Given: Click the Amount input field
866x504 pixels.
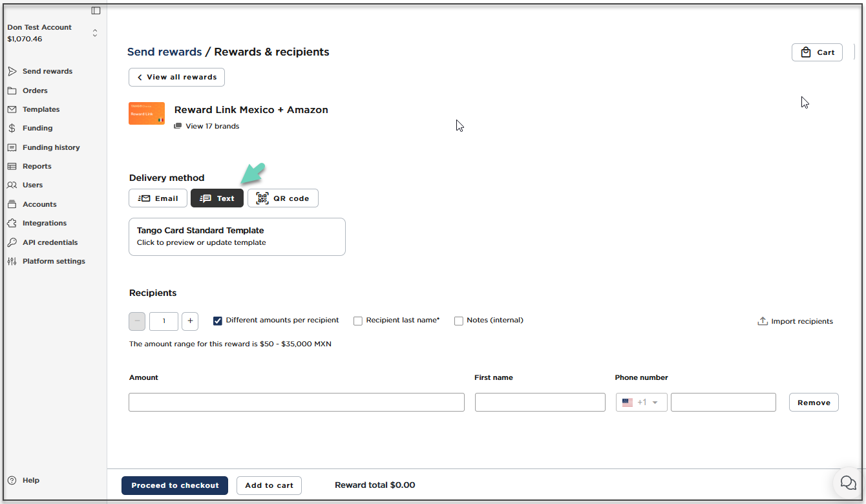Looking at the screenshot, I should (x=296, y=402).
